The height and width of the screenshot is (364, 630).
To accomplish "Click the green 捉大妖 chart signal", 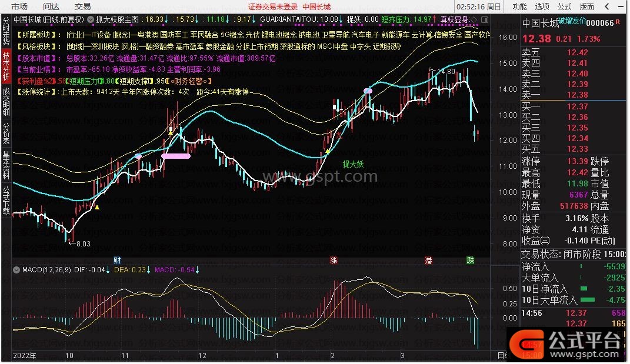I will [x=353, y=164].
